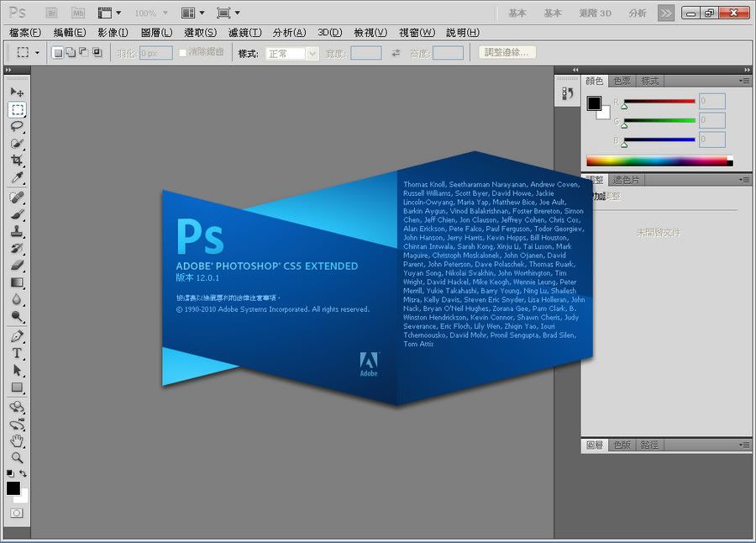Select the Hand tool
This screenshot has height=543, width=756.
[x=18, y=440]
